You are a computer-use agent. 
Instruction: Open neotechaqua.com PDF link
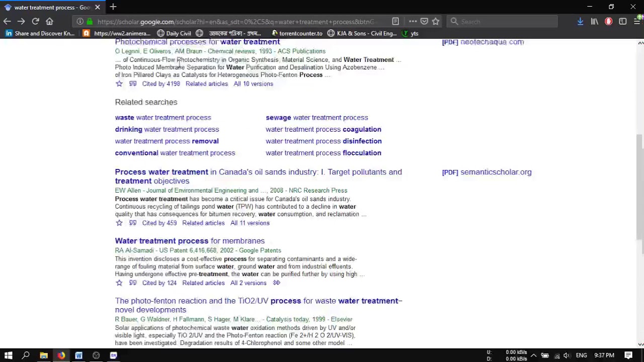click(483, 42)
